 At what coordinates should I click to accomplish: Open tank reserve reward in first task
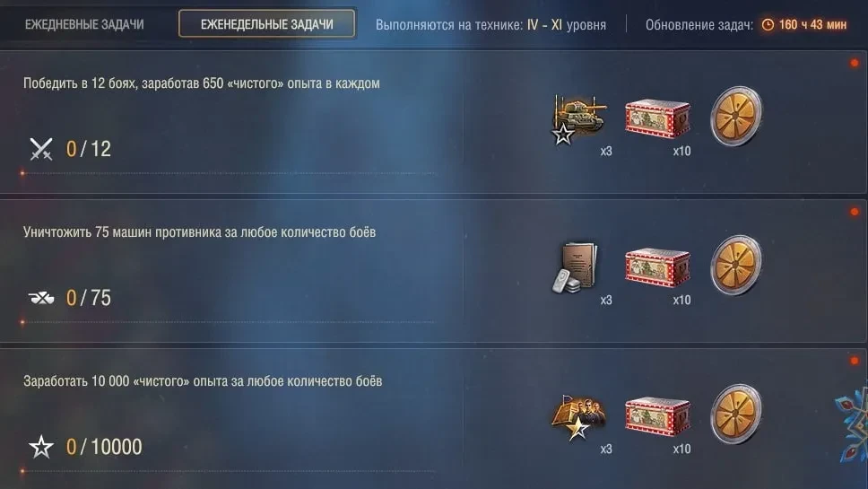(x=578, y=118)
